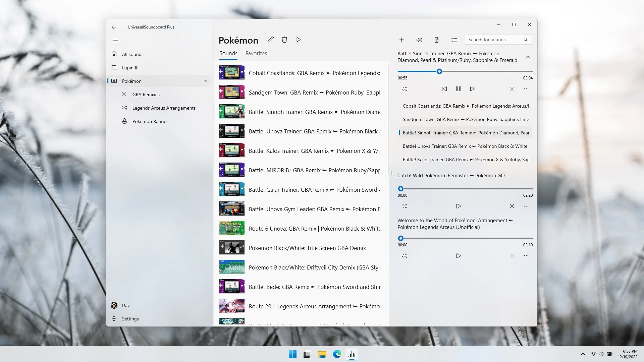Seek on the Welcome to the World progress slider
This screenshot has width=644, height=362.
[x=465, y=238]
